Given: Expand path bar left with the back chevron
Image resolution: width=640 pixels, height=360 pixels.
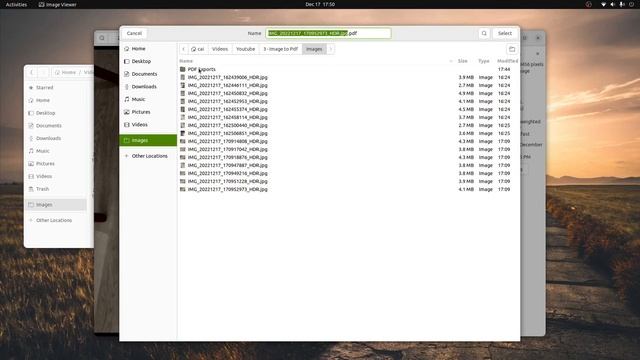Looking at the screenshot, I should [184, 49].
